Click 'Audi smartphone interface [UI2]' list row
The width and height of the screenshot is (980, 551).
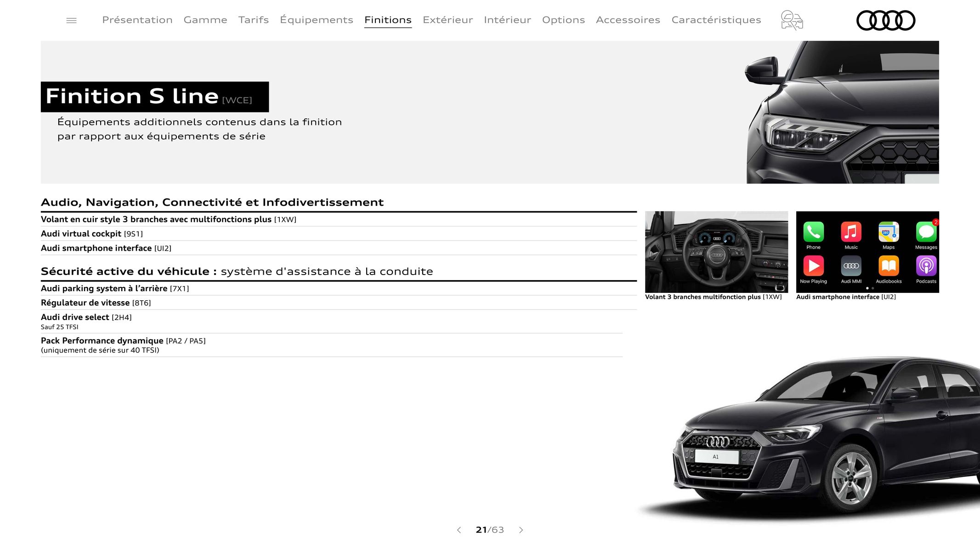(339, 248)
